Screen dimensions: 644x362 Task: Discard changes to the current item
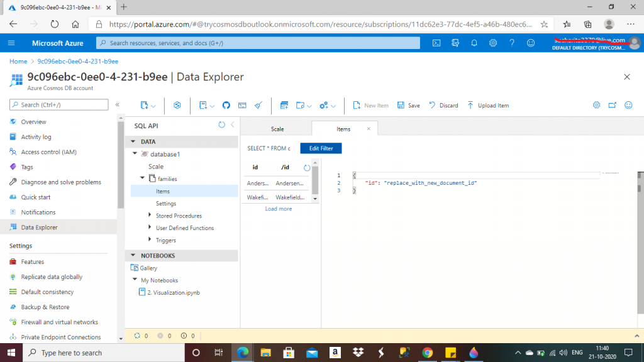tap(443, 106)
